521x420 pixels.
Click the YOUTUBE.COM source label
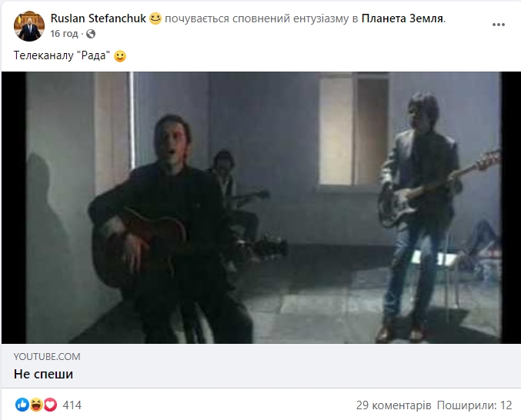(47, 357)
